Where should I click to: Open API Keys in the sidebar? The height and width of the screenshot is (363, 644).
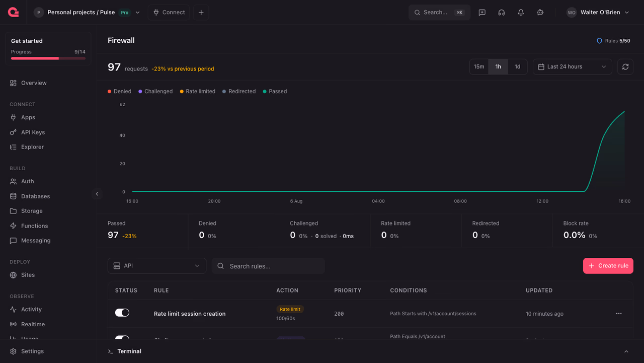click(x=48, y=132)
